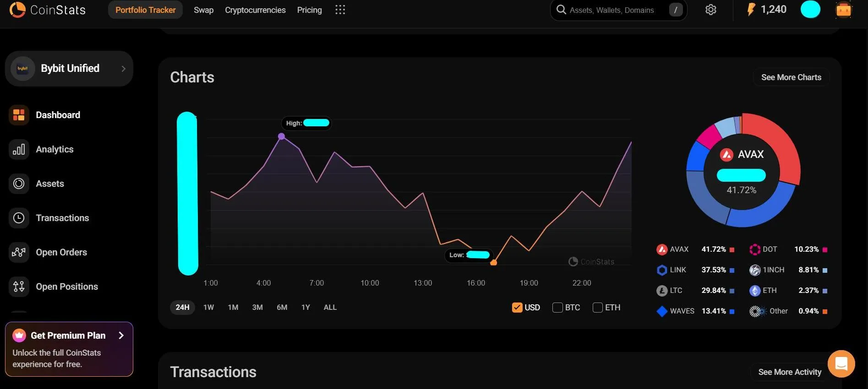The height and width of the screenshot is (389, 868).
Task: Click the Get Premium Plan banner title
Action: coord(68,335)
